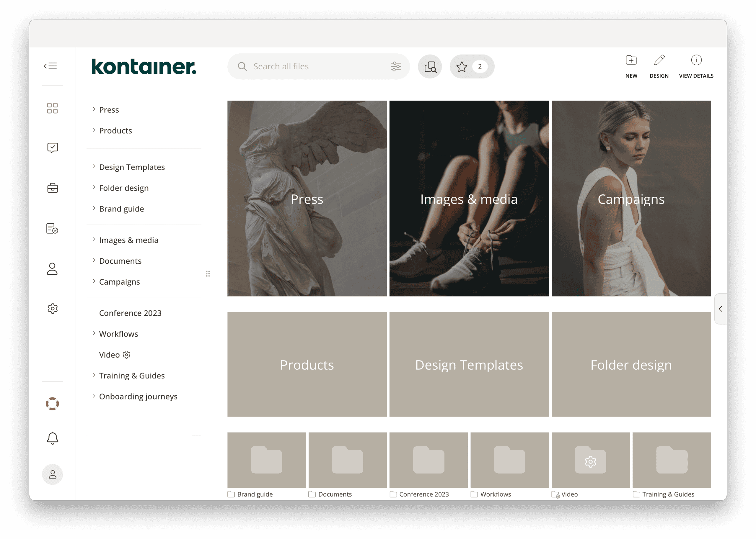The height and width of the screenshot is (539, 756).
Task: Select the briefcase workspace icon
Action: pos(52,188)
